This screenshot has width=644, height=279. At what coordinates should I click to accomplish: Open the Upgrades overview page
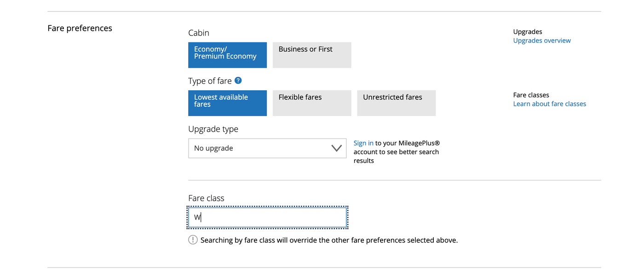[541, 40]
